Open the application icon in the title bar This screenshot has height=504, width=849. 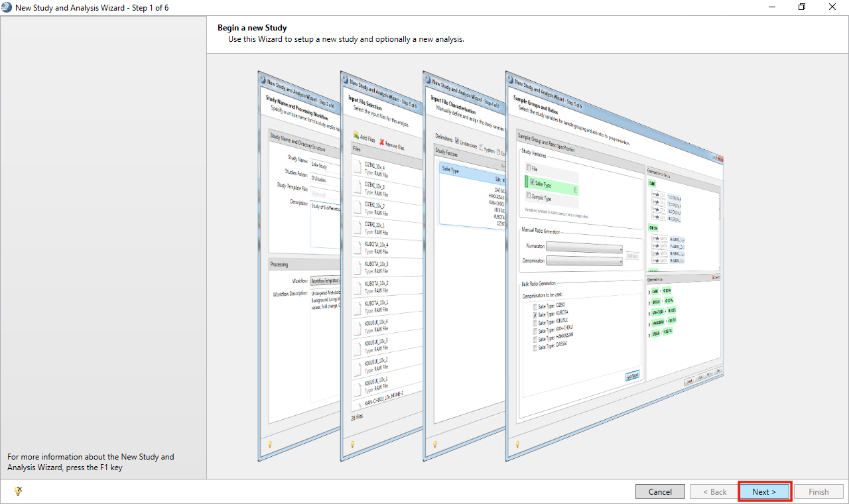point(7,7)
